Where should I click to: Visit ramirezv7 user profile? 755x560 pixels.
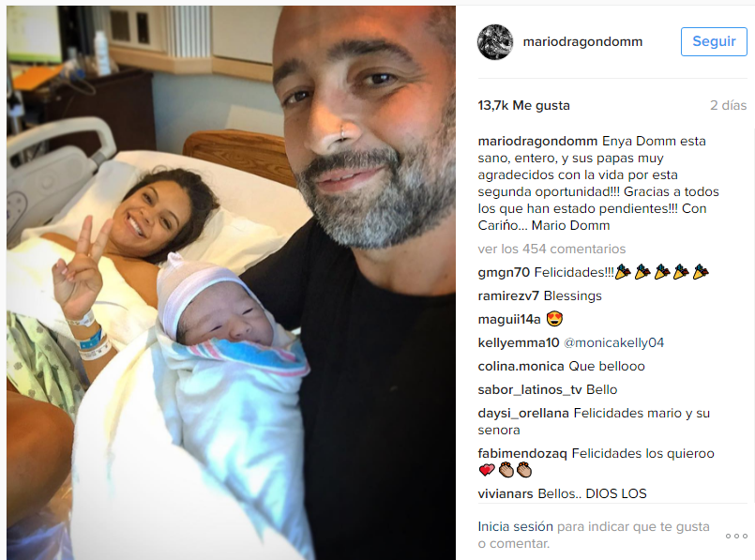pos(508,295)
